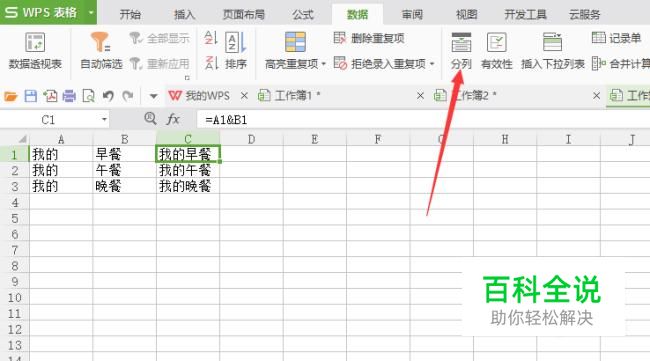
Task: Close the 工作簿2 tab
Action: (x=597, y=96)
